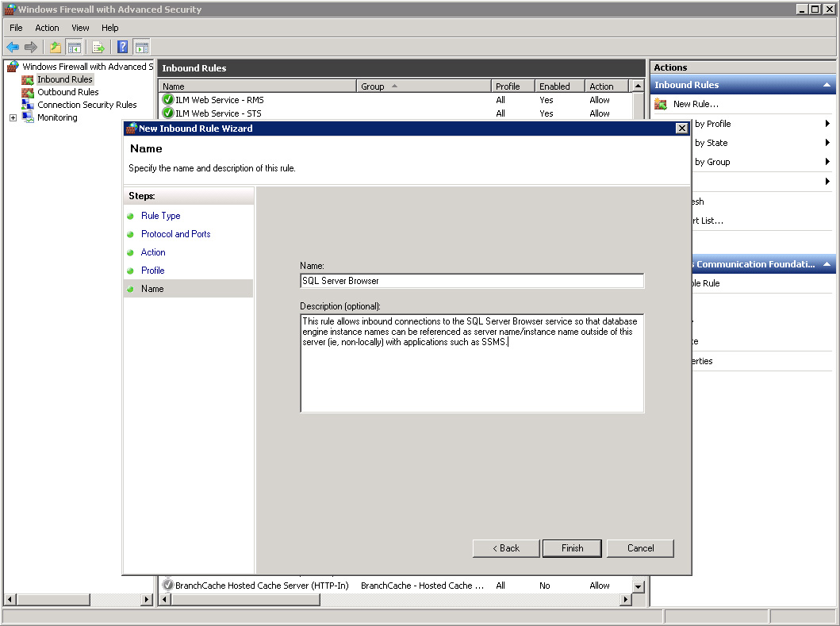
Task: Sort rules by the Enabled column header
Action: (x=560, y=86)
